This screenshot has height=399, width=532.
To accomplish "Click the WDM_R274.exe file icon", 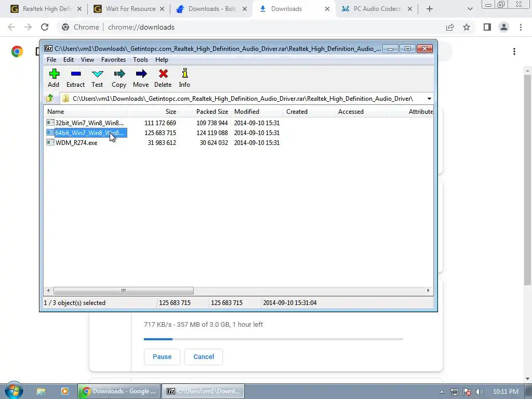I will pos(50,142).
